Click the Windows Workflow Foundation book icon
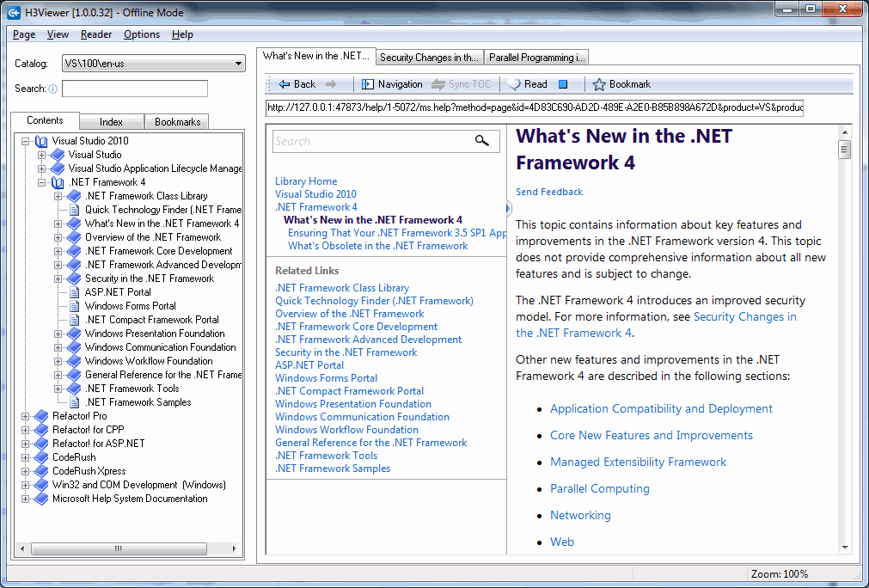The width and height of the screenshot is (869, 588). pyautogui.click(x=74, y=361)
